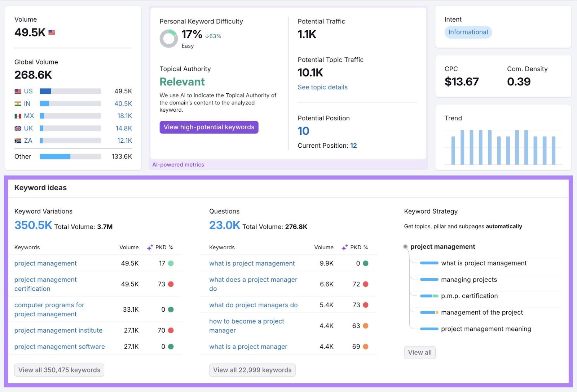The image size is (577, 392).
Task: Click View all under Keyword Strategy
Action: pos(419,352)
